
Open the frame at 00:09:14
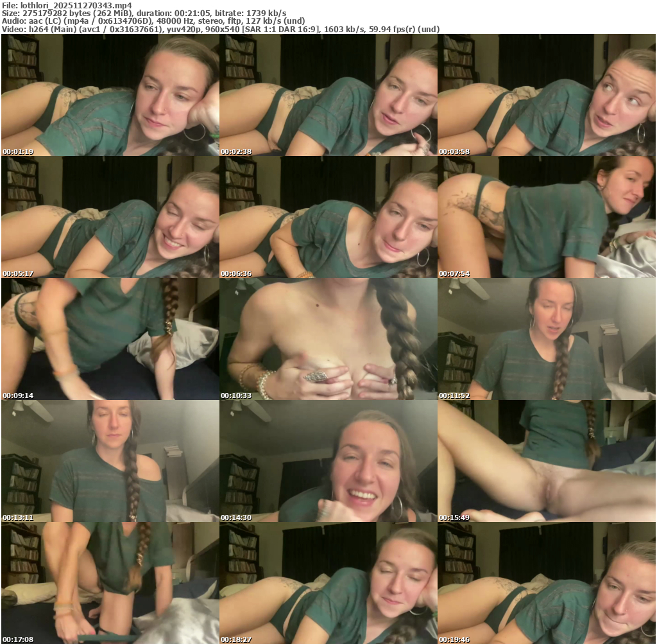click(110, 339)
